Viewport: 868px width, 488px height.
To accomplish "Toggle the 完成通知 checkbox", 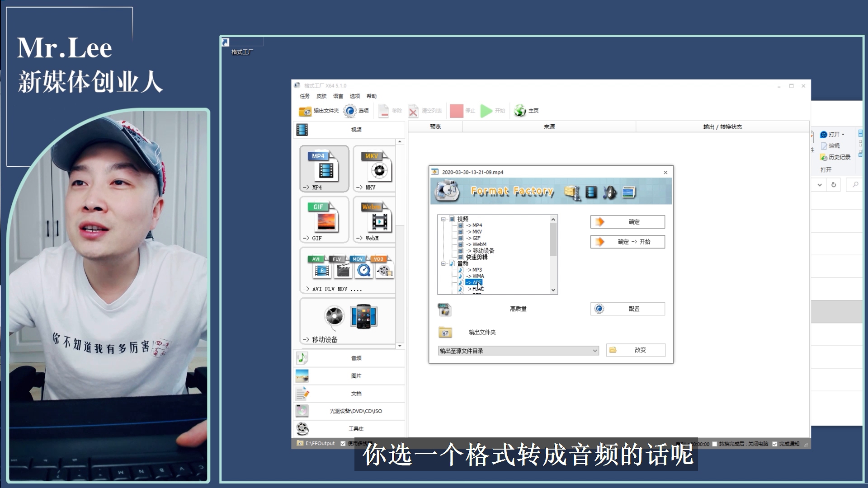I will [775, 444].
